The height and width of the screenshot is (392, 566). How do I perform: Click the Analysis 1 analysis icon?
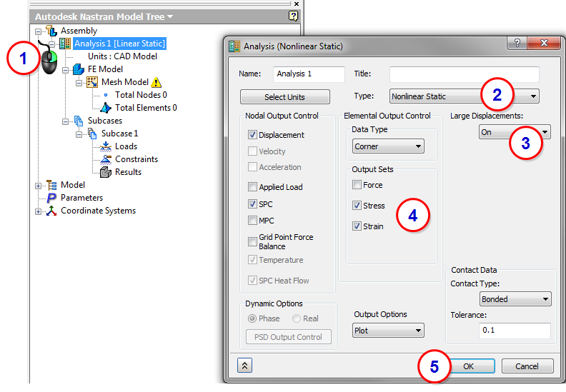point(65,44)
